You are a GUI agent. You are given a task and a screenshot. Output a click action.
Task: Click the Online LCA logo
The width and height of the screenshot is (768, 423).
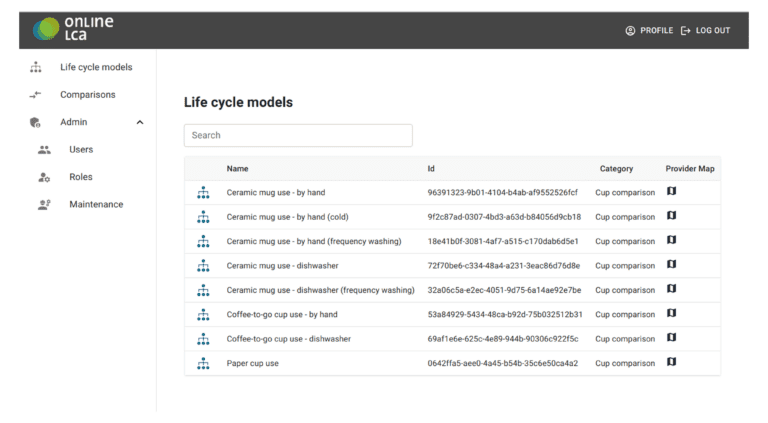pyautogui.click(x=73, y=29)
